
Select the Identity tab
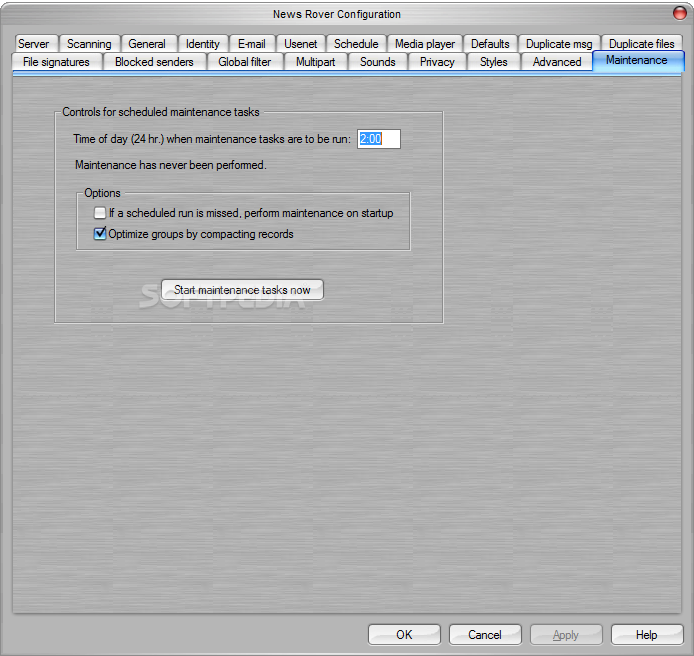[203, 44]
